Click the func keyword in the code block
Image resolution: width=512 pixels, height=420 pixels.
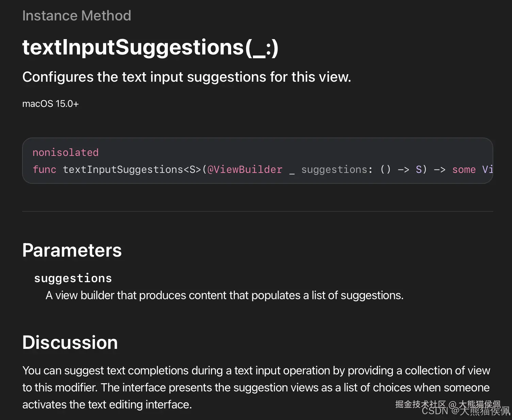point(44,169)
